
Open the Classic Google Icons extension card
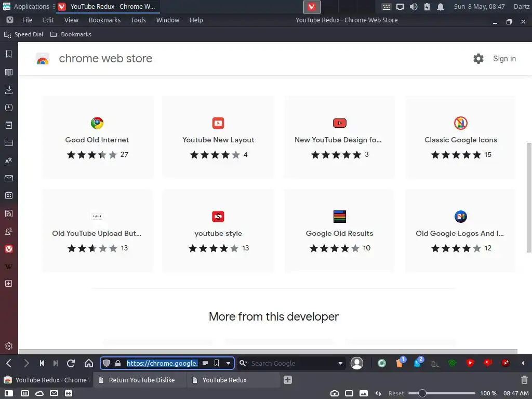(460, 137)
